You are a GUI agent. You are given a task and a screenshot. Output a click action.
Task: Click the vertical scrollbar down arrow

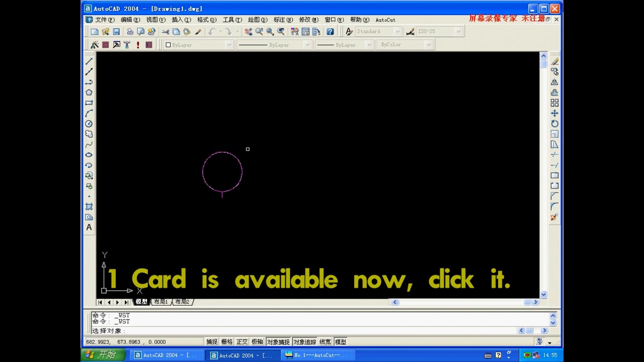(543, 295)
